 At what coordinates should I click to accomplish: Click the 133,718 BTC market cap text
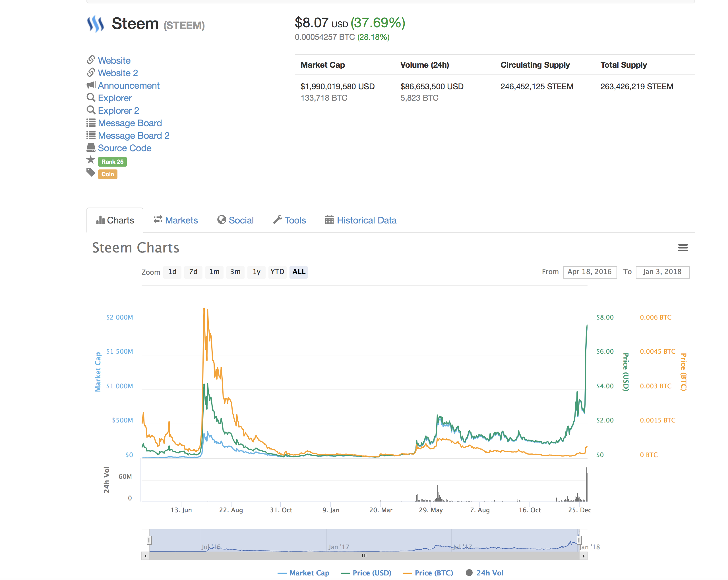click(324, 98)
